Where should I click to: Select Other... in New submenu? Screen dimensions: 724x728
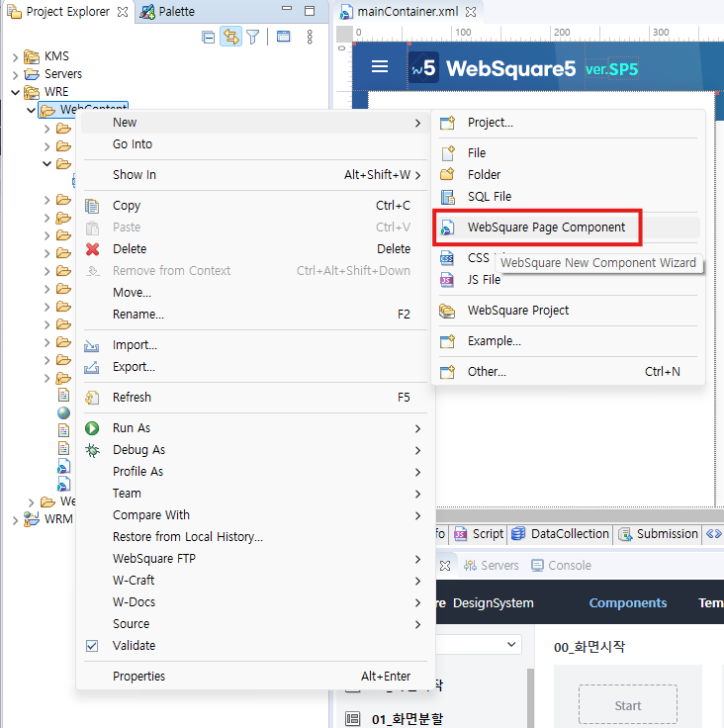click(x=568, y=372)
